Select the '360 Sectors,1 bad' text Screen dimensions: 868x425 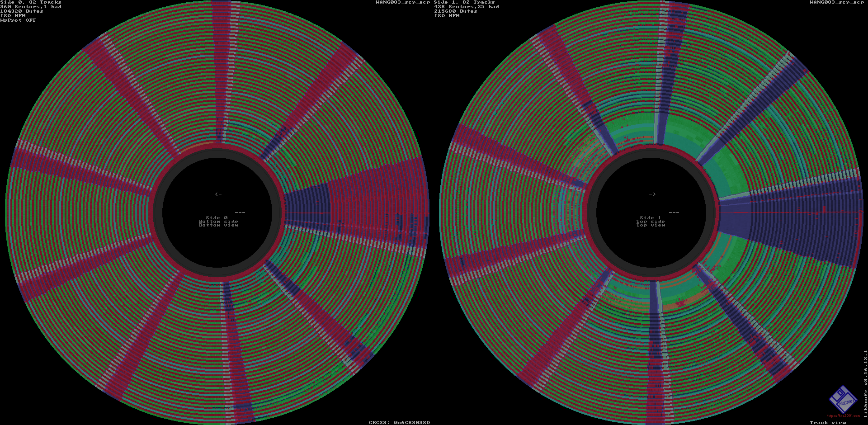31,7
